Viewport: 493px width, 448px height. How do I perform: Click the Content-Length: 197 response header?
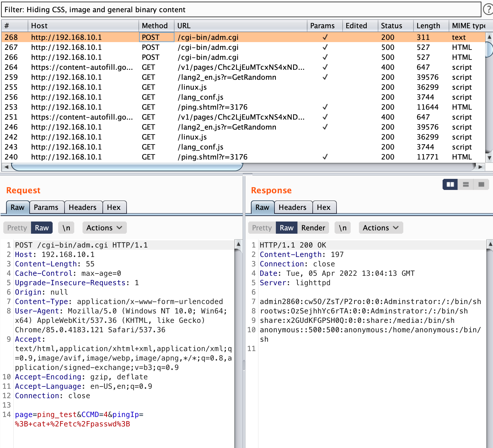click(302, 254)
